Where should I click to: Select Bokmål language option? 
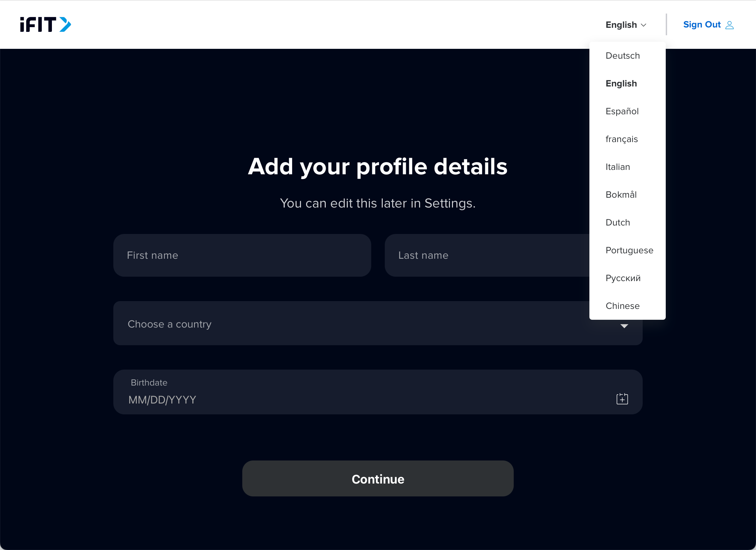click(x=621, y=195)
